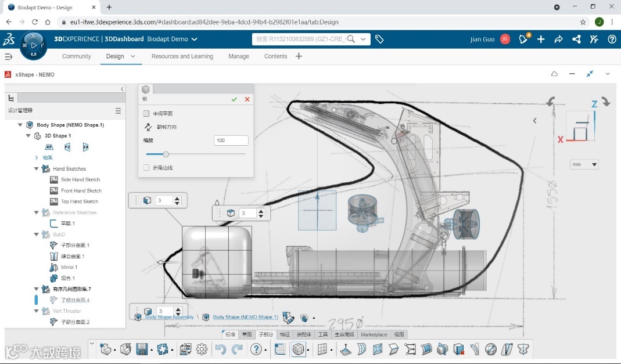Open the design manager hamburger menu
This screenshot has width=621, height=364.
click(x=118, y=111)
